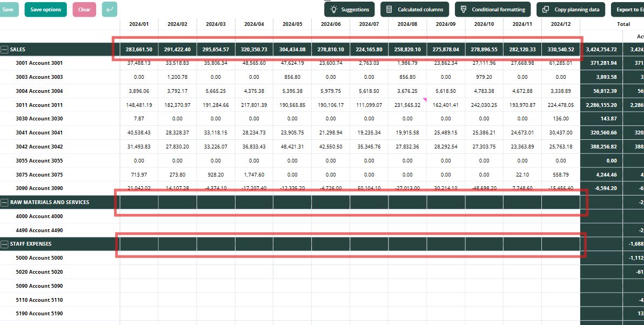Select the Total column header

click(x=623, y=24)
